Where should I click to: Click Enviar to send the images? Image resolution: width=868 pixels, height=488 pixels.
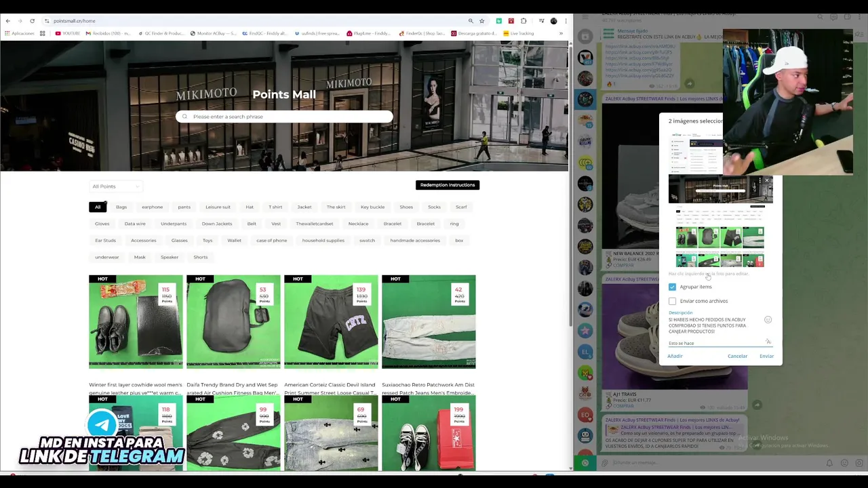(x=766, y=357)
